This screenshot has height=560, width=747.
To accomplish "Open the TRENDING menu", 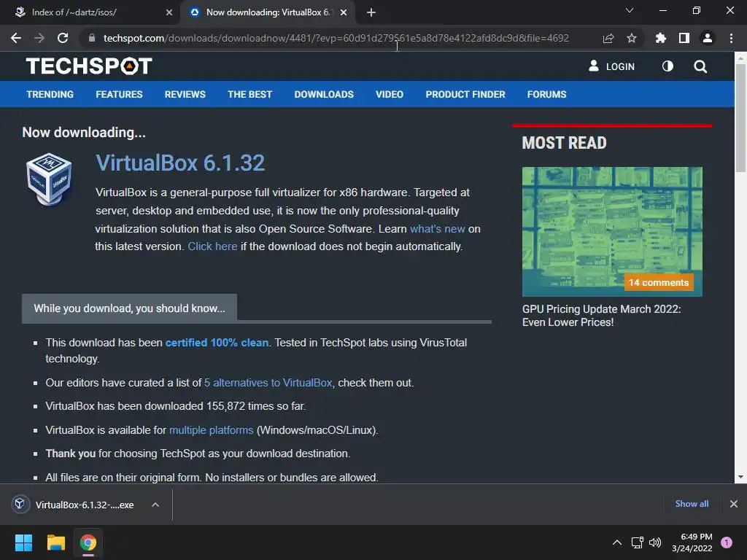I will [50, 94].
